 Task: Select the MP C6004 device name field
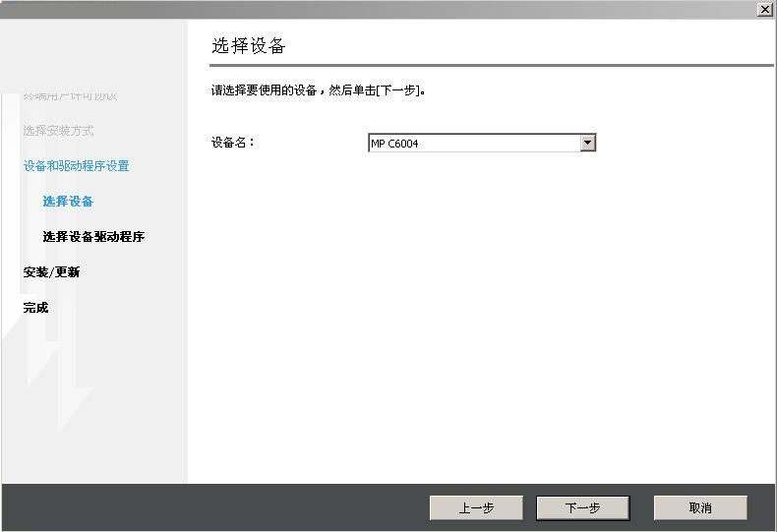point(482,144)
